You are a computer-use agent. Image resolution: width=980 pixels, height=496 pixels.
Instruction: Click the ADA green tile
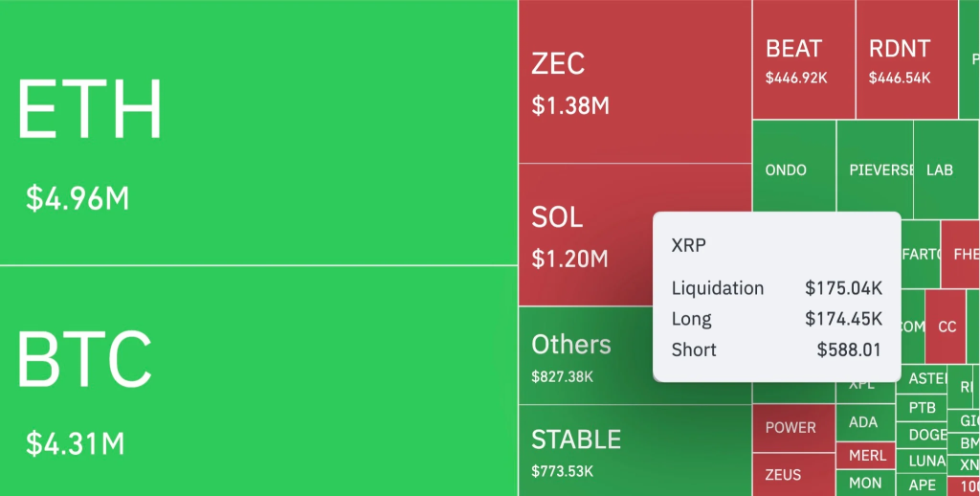tap(865, 422)
